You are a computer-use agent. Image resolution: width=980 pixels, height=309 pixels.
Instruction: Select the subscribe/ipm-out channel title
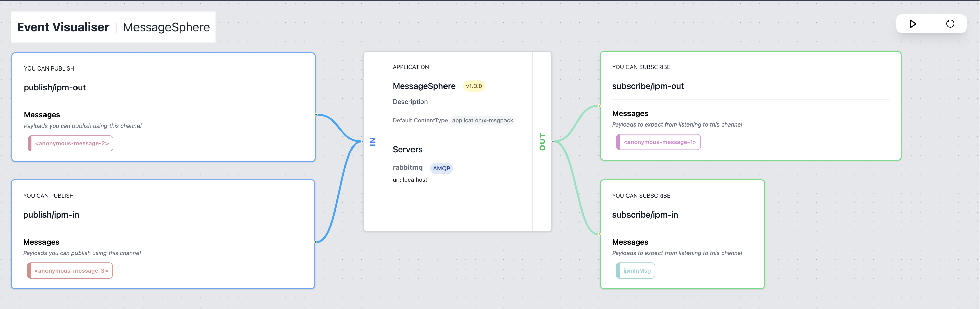coord(647,86)
